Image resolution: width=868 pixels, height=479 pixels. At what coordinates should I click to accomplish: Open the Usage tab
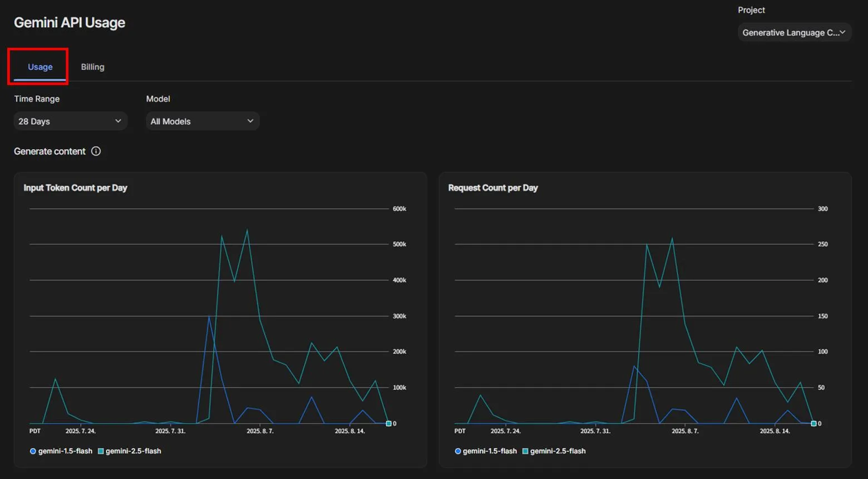(40, 67)
